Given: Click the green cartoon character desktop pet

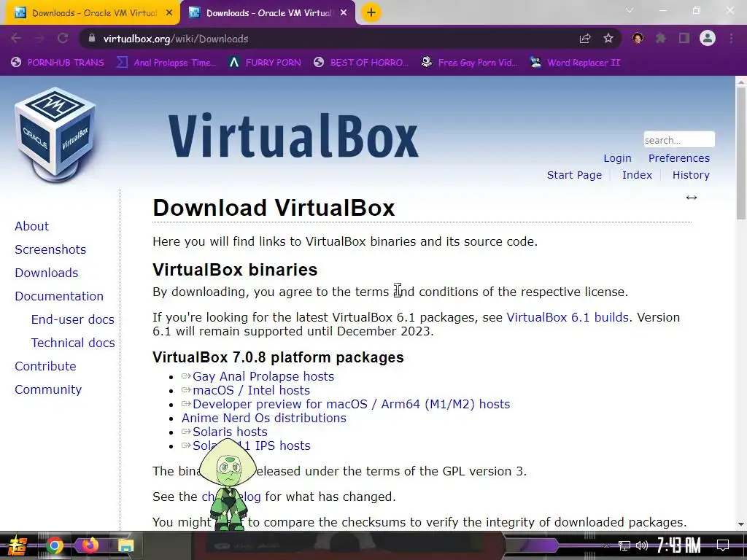Looking at the screenshot, I should pyautogui.click(x=228, y=483).
